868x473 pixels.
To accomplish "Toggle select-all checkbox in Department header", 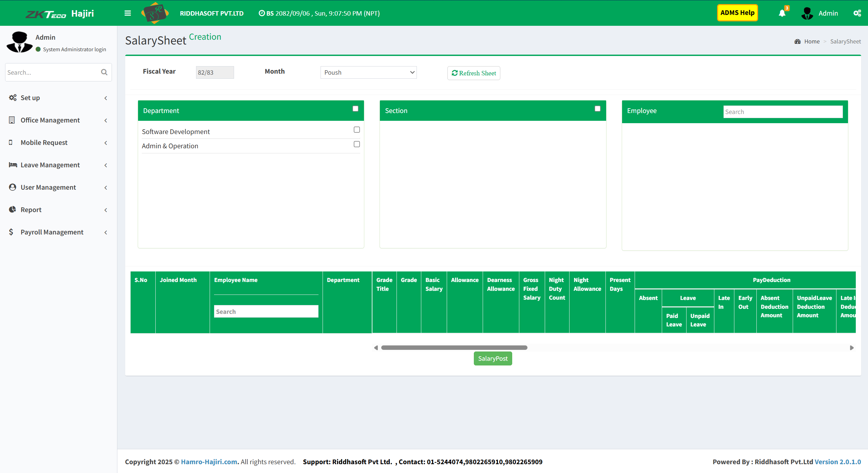I will (x=355, y=109).
